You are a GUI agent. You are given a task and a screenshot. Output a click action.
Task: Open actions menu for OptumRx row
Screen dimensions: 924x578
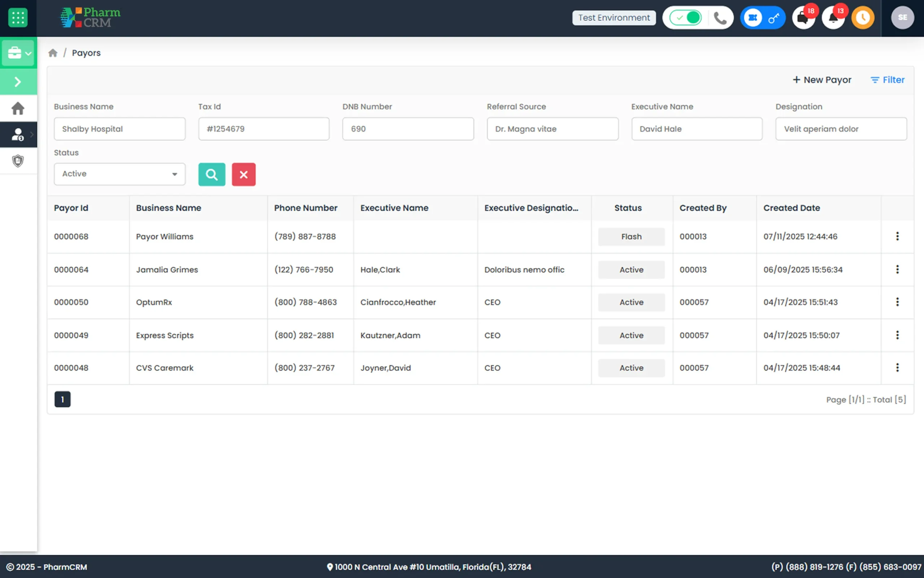[x=897, y=302]
